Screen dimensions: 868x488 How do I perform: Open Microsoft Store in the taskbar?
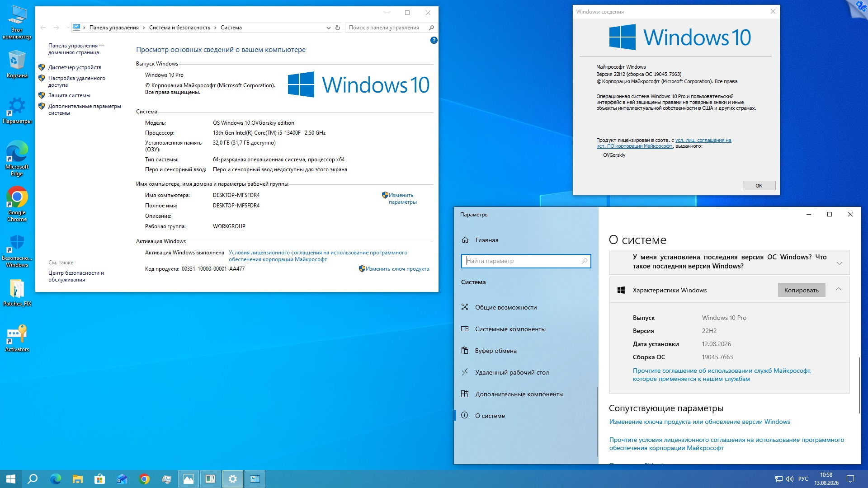coord(100,479)
